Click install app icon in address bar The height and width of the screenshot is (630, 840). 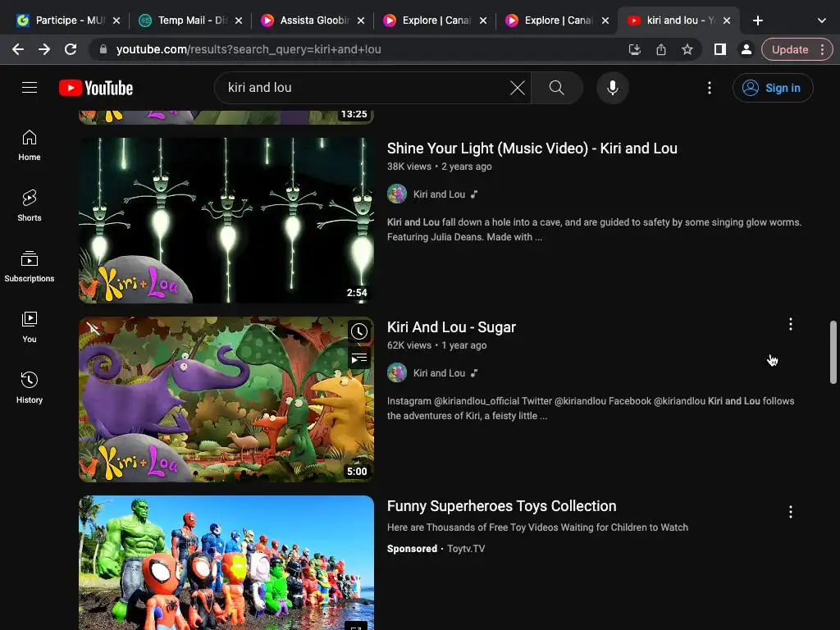pos(634,50)
